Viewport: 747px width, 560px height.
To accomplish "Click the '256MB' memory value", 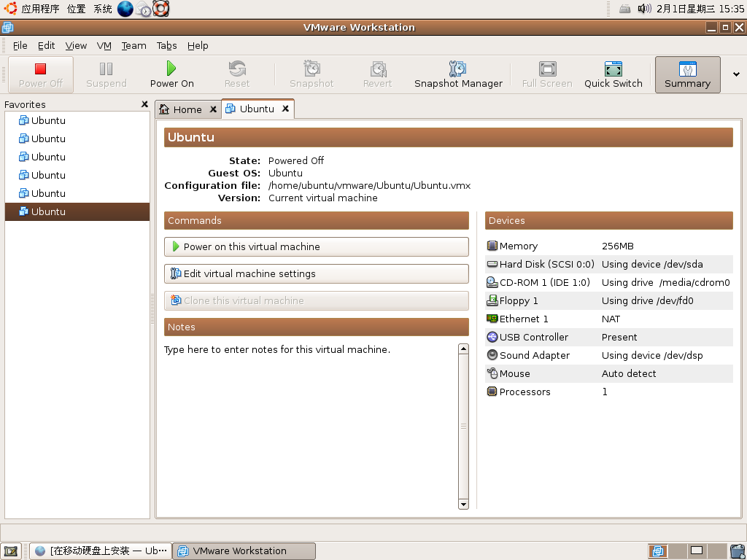I will pos(617,246).
